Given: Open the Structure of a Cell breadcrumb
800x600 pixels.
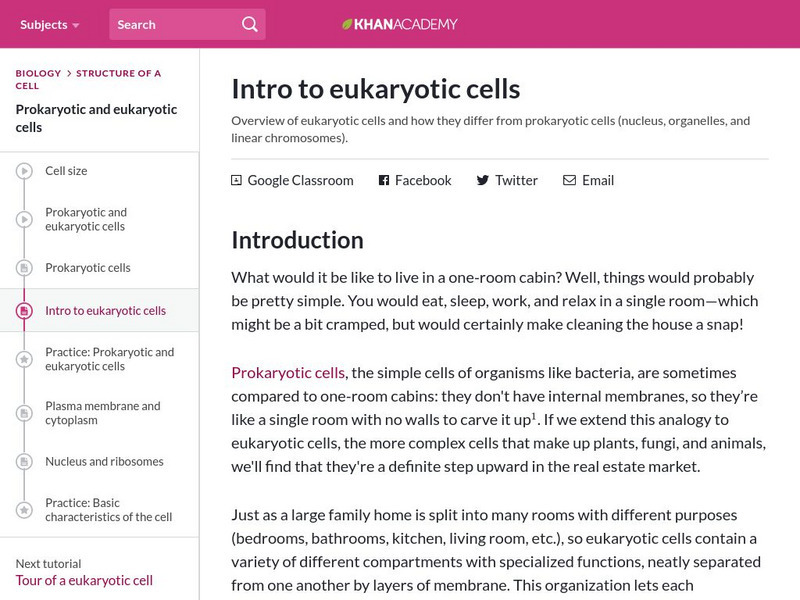Looking at the screenshot, I should click(x=118, y=73).
